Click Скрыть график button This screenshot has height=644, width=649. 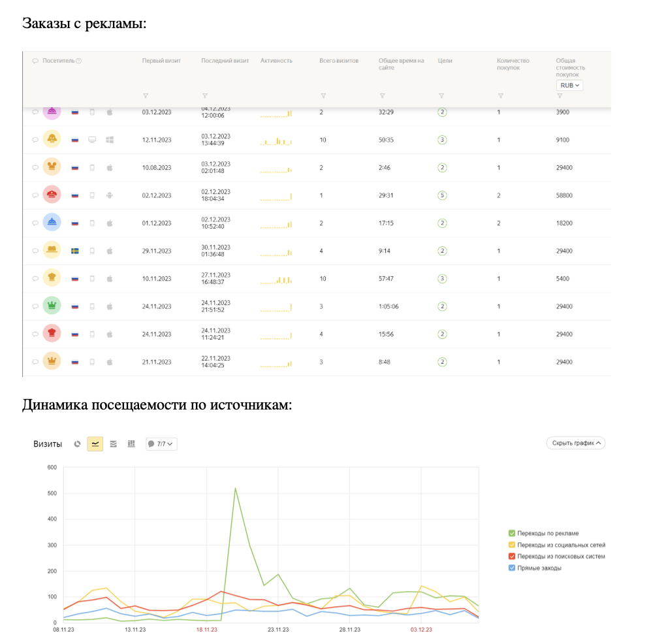[576, 443]
